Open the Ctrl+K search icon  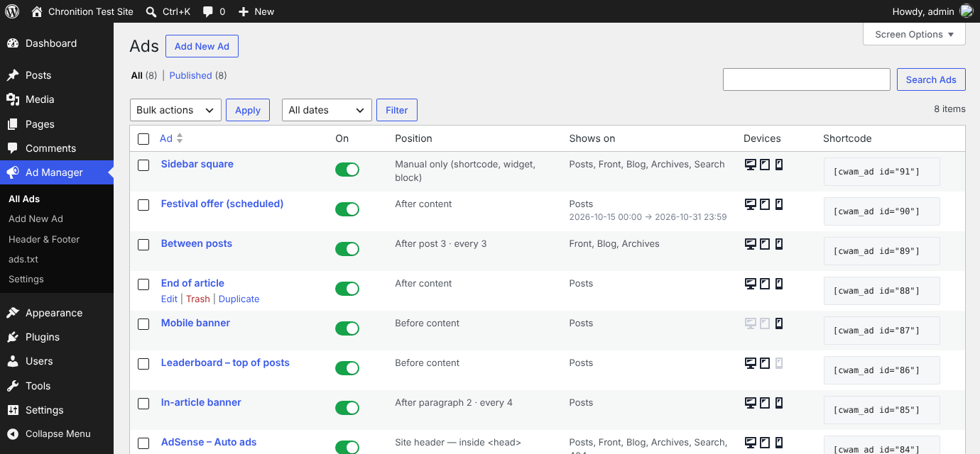[151, 11]
